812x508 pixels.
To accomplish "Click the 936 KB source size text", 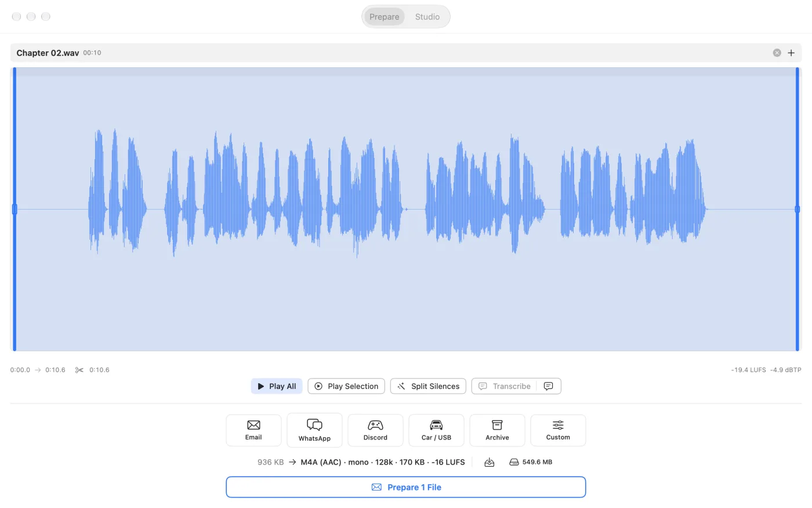I will click(x=271, y=462).
